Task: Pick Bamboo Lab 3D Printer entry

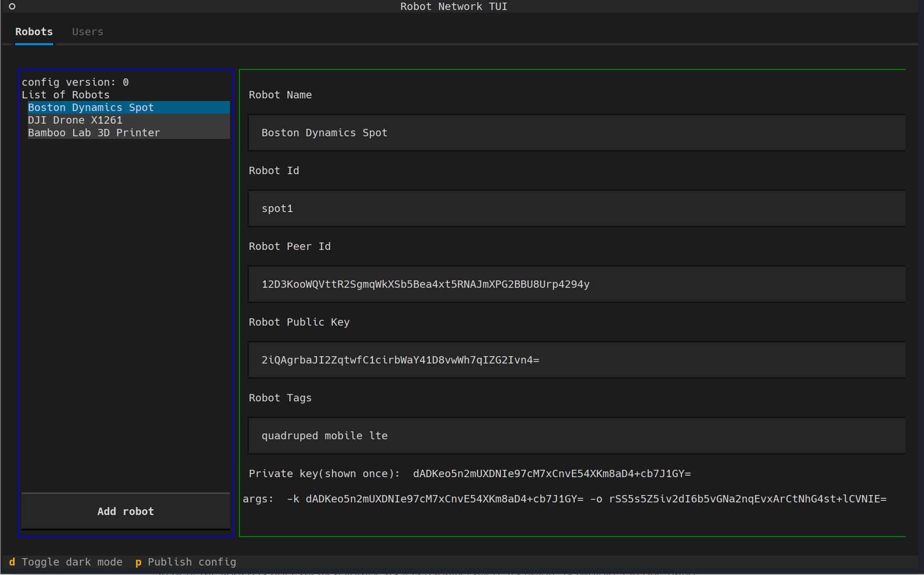Action: 94,133
